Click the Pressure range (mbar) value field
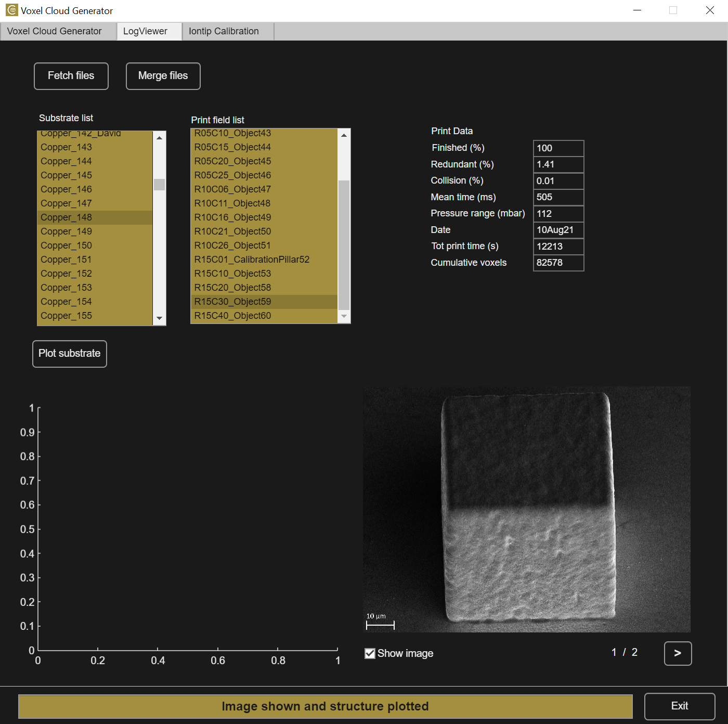Image resolution: width=728 pixels, height=724 pixels. pyautogui.click(x=558, y=214)
